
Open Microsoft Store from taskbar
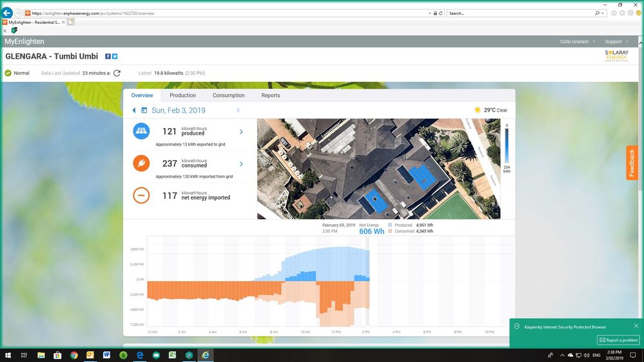pos(57,355)
